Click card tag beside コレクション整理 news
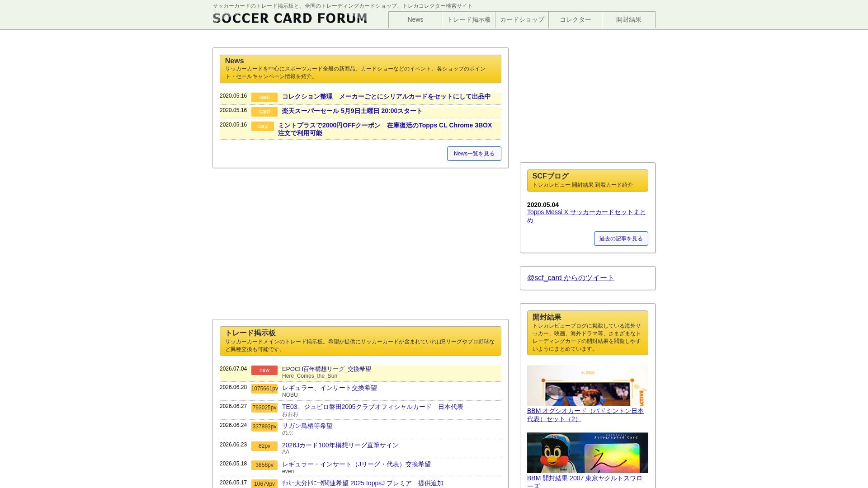 264,98
